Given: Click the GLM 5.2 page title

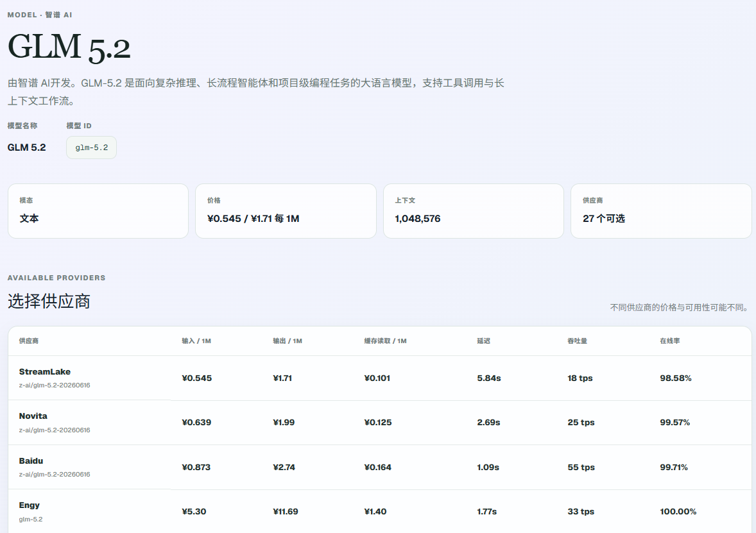Looking at the screenshot, I should (69, 47).
